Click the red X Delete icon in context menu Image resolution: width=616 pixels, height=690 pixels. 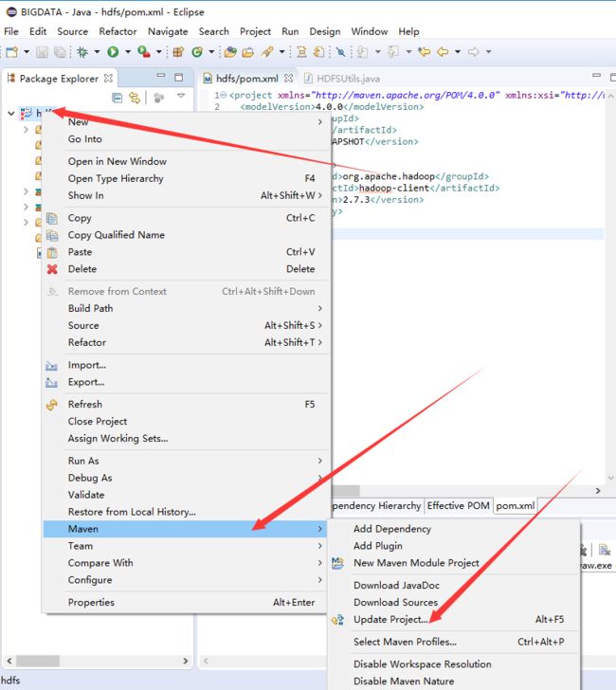(52, 269)
